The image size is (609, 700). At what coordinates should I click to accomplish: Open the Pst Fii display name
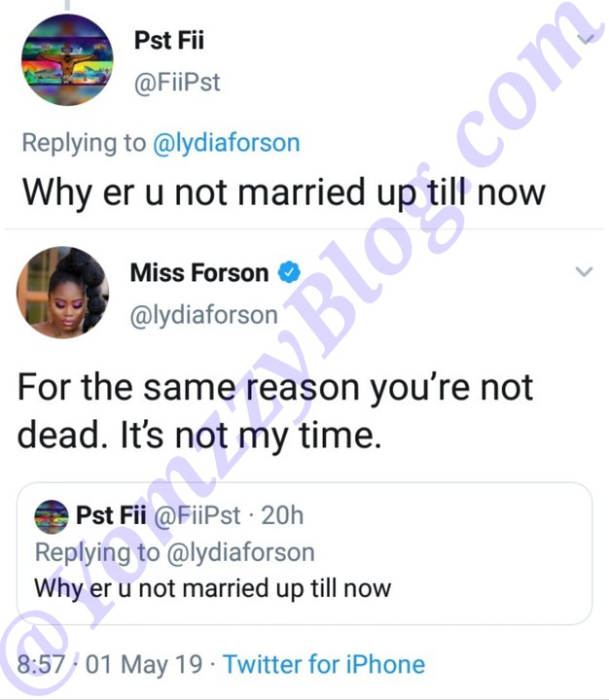click(169, 40)
